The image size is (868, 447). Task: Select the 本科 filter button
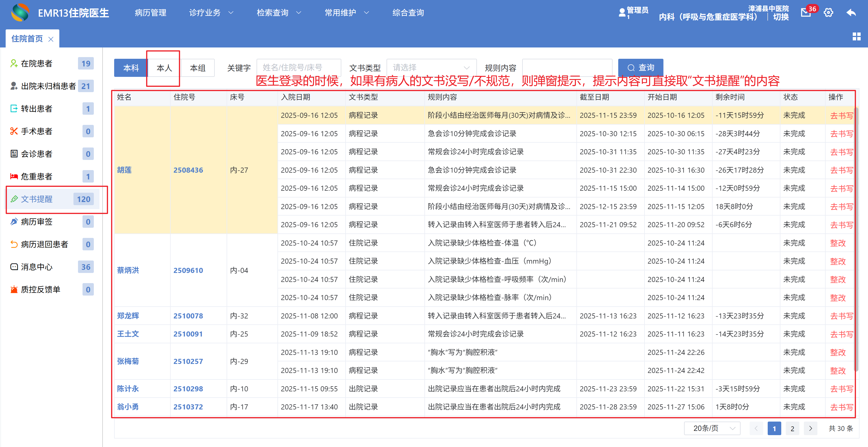(131, 68)
